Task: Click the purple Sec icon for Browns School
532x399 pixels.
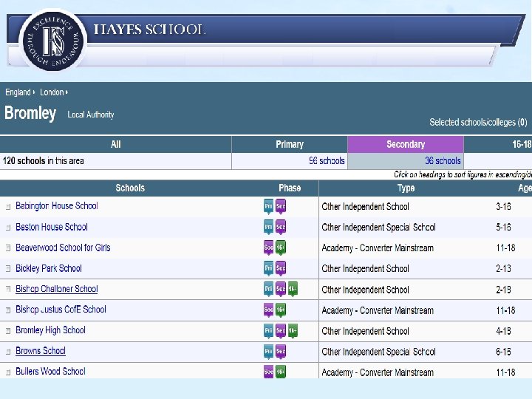Action: click(x=281, y=351)
